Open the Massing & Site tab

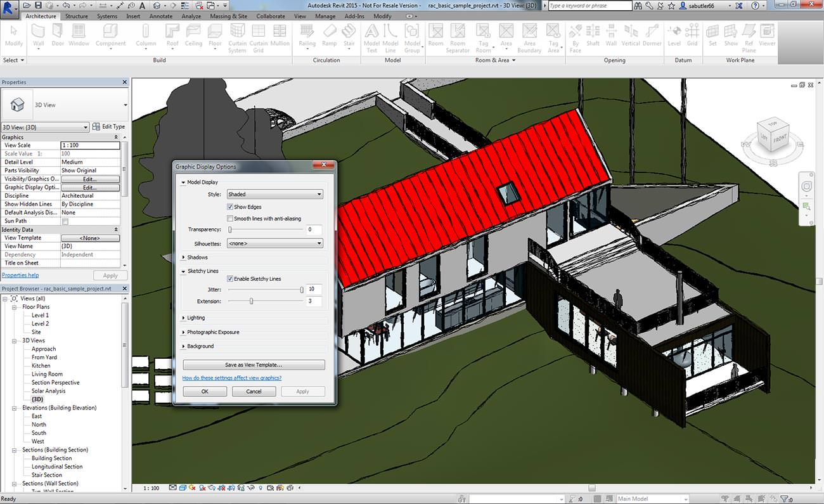[228, 16]
